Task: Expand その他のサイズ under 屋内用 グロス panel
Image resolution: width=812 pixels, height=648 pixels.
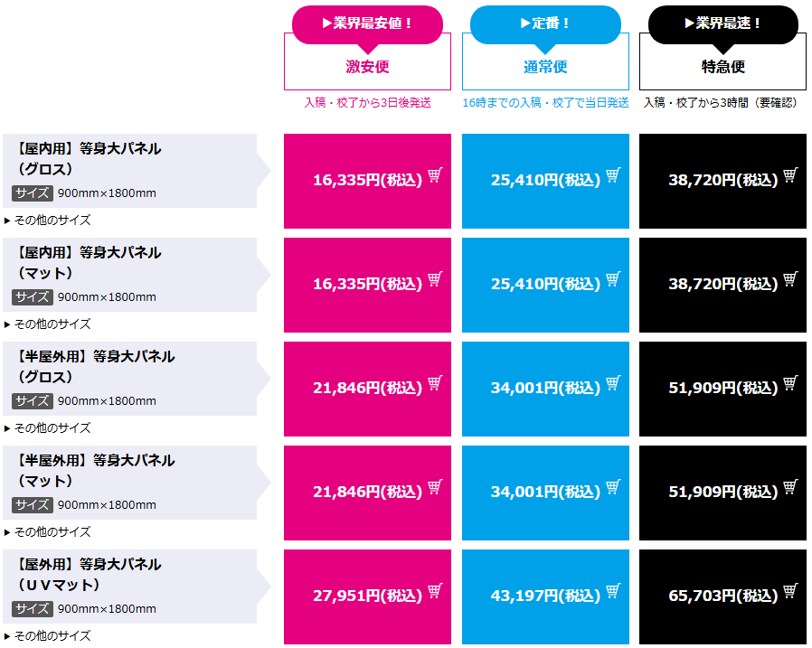Action: [x=52, y=220]
